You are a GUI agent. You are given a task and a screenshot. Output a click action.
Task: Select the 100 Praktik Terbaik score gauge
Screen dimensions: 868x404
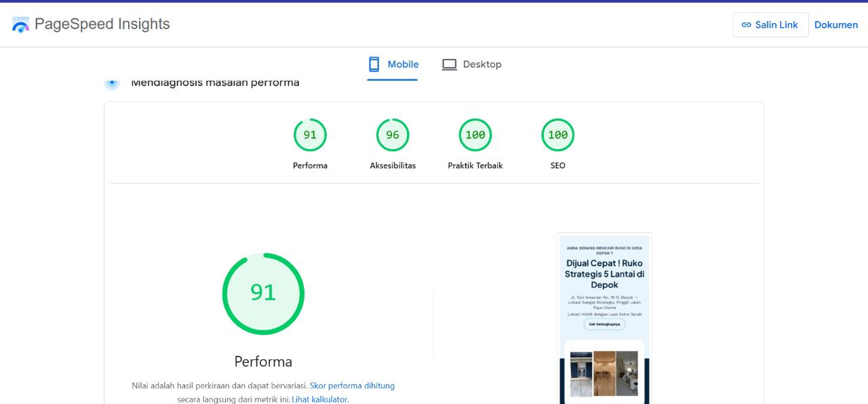point(475,135)
